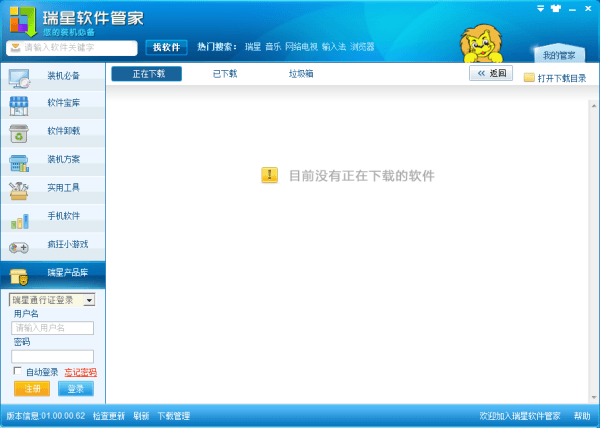Screen dimensions: 600x428
Task: Select 装机方案 in sidebar
Action: coord(53,161)
